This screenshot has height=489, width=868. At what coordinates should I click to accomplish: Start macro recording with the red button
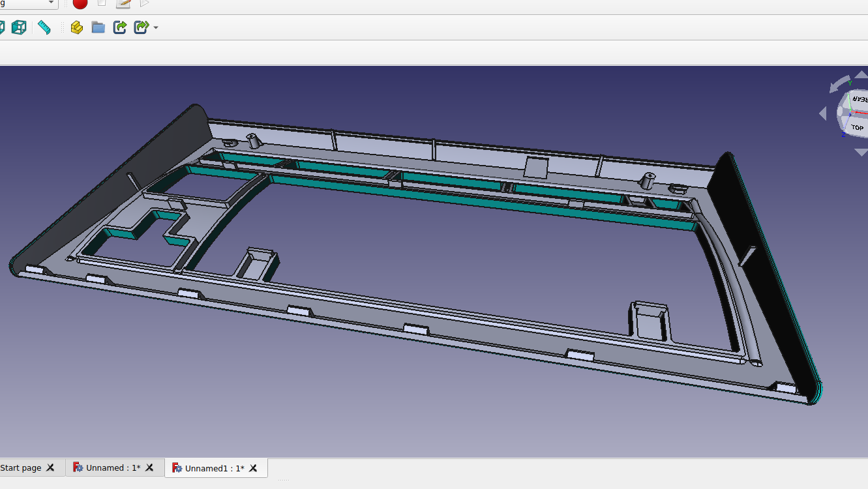[x=80, y=4]
